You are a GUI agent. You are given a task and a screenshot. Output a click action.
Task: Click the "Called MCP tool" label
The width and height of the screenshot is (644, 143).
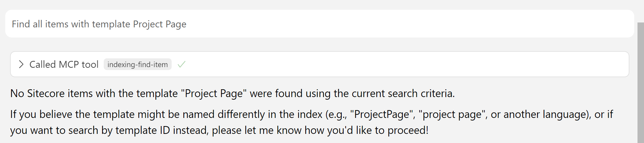pos(64,64)
